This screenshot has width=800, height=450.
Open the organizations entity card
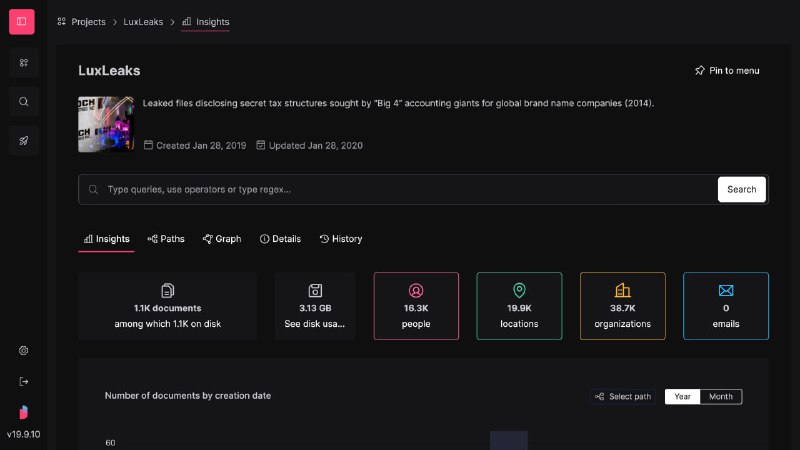click(622, 306)
